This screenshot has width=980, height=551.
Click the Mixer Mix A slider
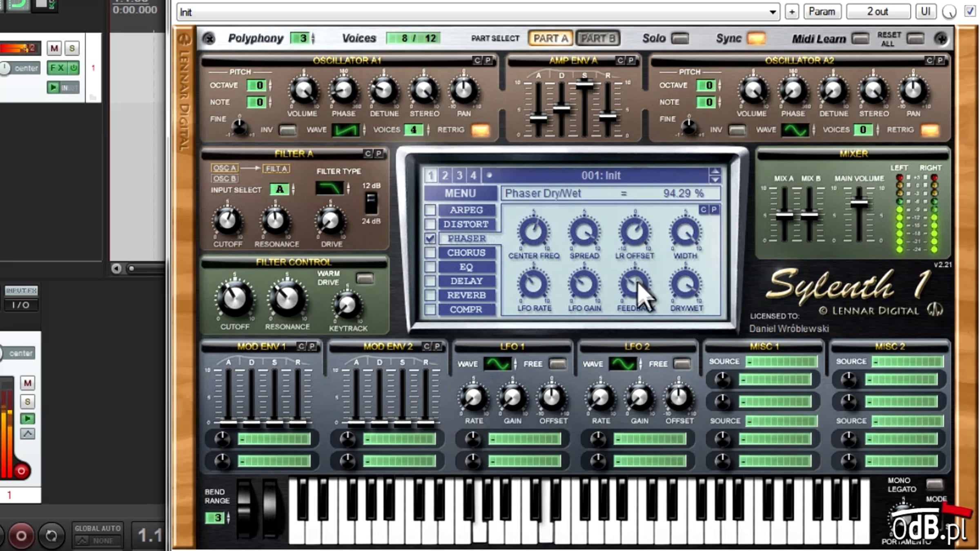pyautogui.click(x=784, y=215)
